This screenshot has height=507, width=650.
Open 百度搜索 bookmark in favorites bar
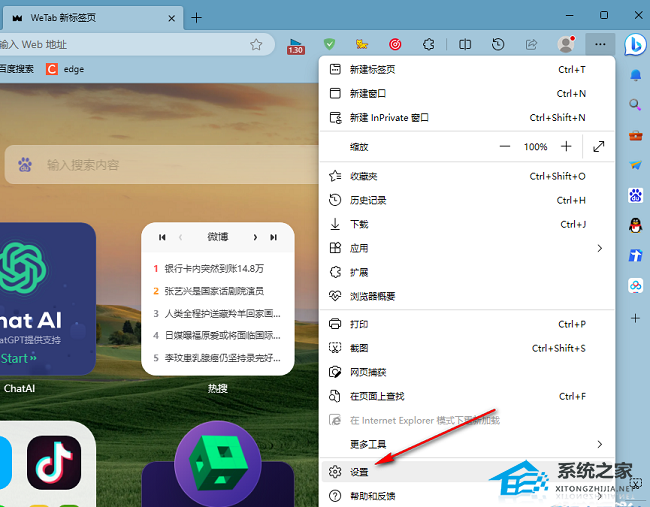pos(17,69)
